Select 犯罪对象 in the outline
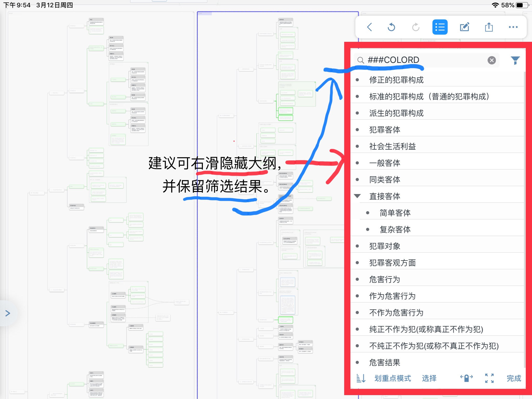Viewport: 532px width, 399px height. pyautogui.click(x=437, y=246)
